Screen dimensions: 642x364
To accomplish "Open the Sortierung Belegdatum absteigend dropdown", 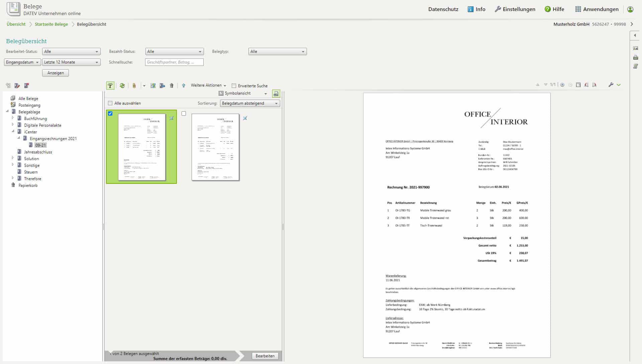I will point(250,103).
